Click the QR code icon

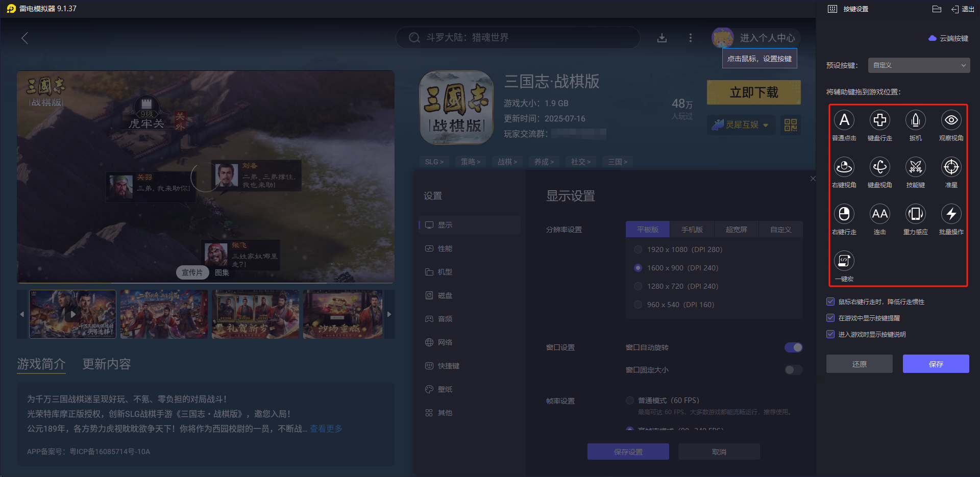[791, 125]
